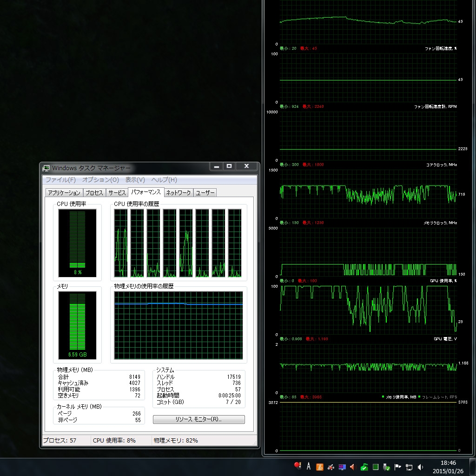Viewport: 476px width, 476px height.
Task: Switch to the ネットワーク tab
Action: click(178, 193)
